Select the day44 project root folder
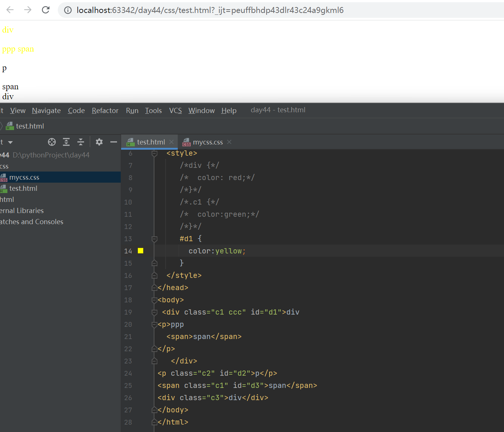This screenshot has height=432, width=504. click(45, 155)
